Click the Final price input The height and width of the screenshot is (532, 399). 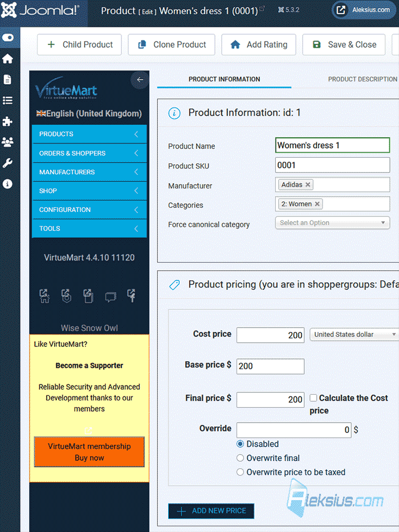270,400
